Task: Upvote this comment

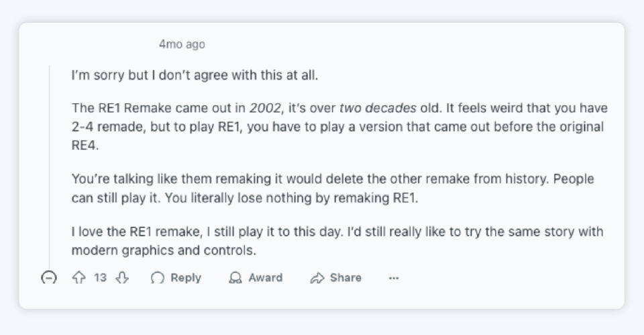Action: [78, 277]
